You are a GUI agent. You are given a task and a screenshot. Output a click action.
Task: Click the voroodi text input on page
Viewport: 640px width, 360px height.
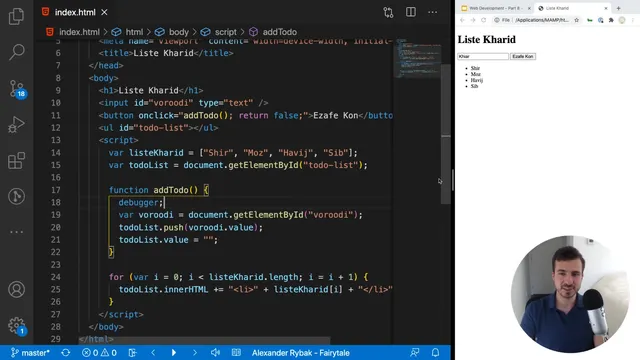(483, 56)
